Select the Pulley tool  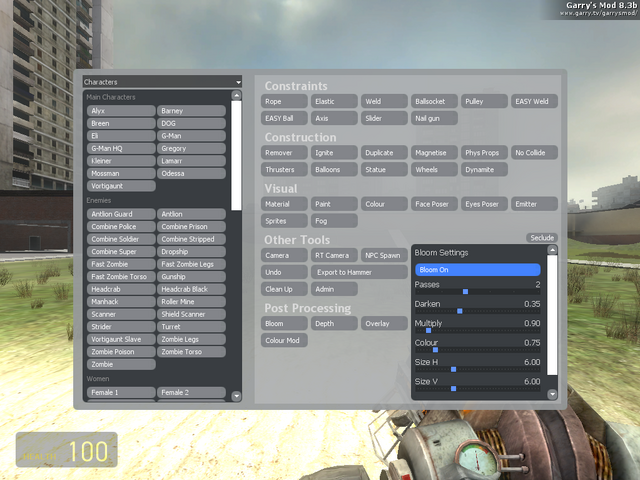click(x=484, y=101)
